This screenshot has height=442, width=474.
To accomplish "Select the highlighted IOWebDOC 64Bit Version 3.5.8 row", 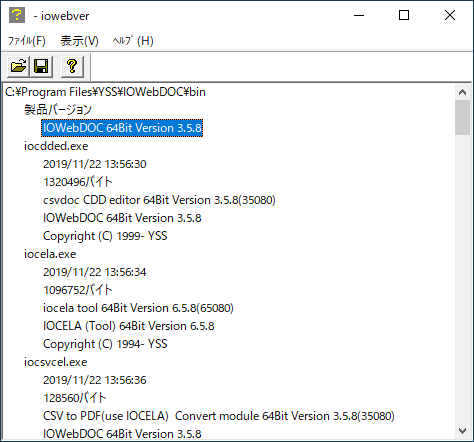I will tap(122, 128).
